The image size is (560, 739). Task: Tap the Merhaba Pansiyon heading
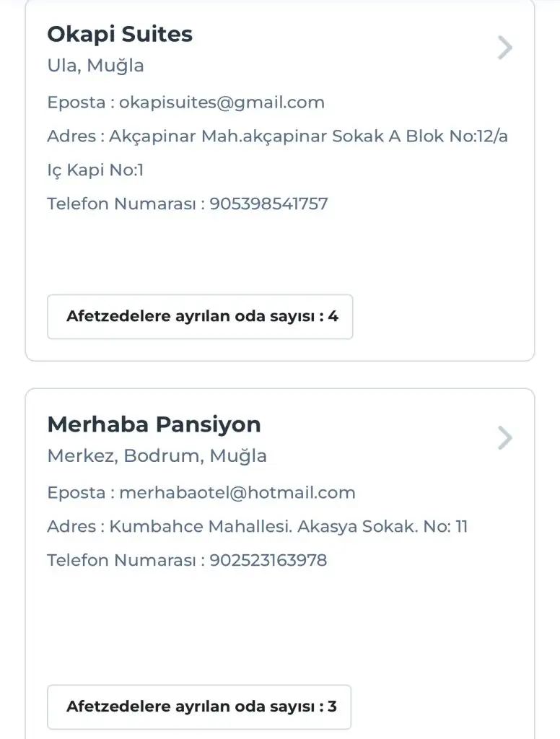[154, 424]
